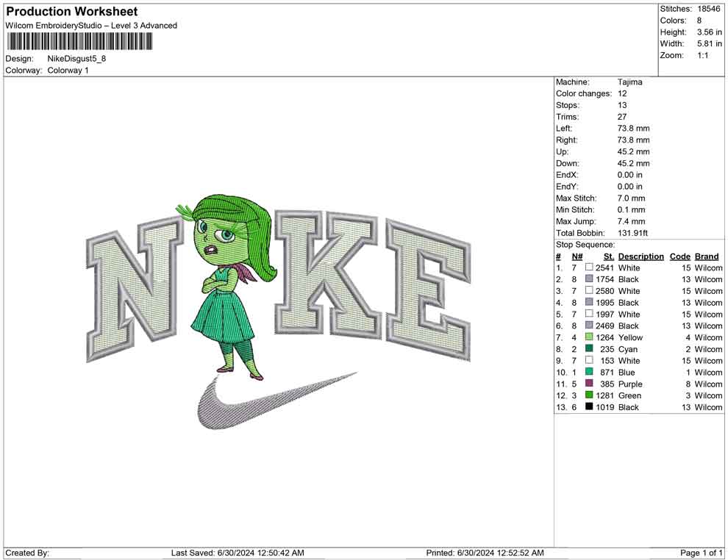
Task: Click the zoom value '1:1'
Action: (x=702, y=55)
